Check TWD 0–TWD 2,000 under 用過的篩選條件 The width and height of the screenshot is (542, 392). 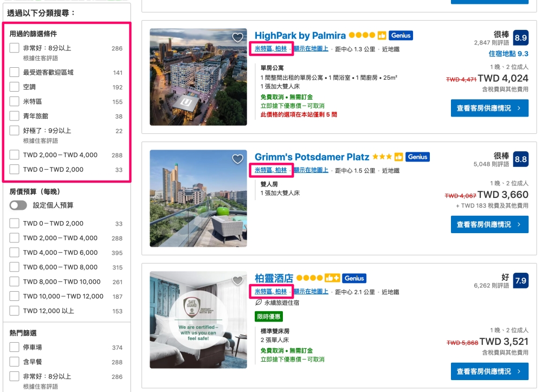tap(14, 169)
